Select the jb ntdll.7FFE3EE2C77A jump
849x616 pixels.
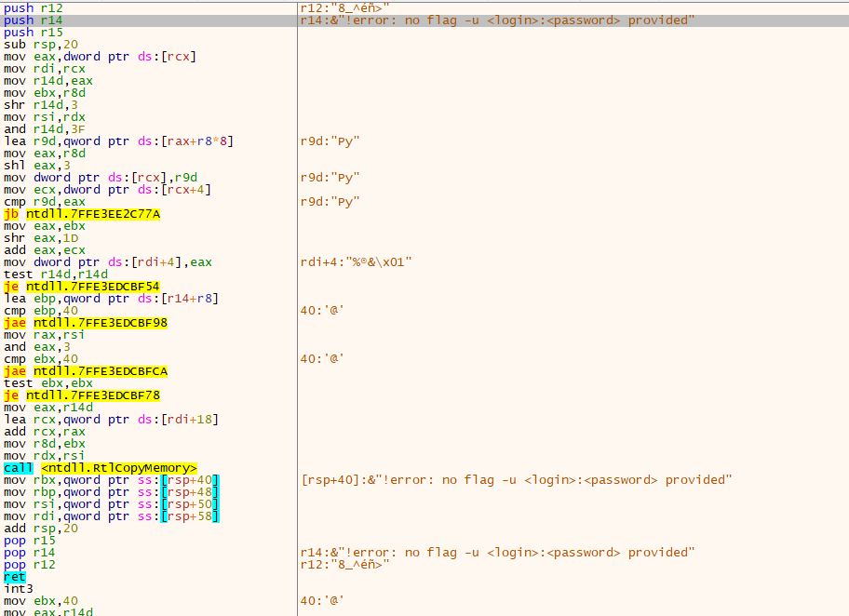(82, 214)
